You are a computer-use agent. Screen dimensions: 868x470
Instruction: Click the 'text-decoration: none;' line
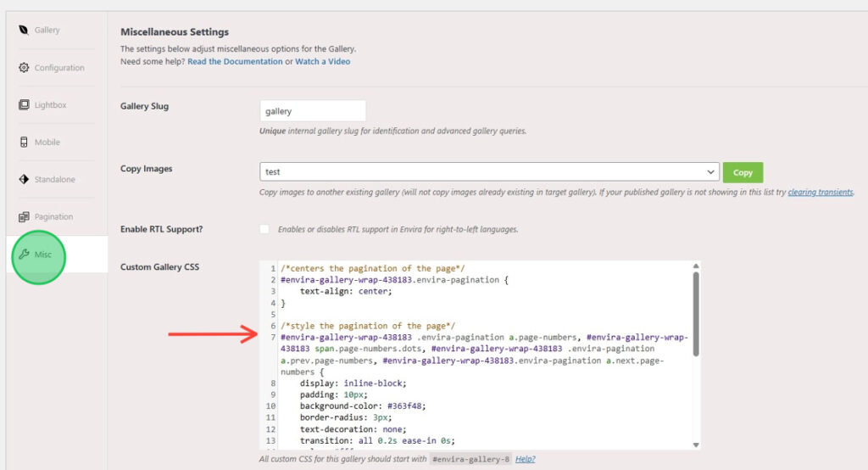tap(353, 429)
